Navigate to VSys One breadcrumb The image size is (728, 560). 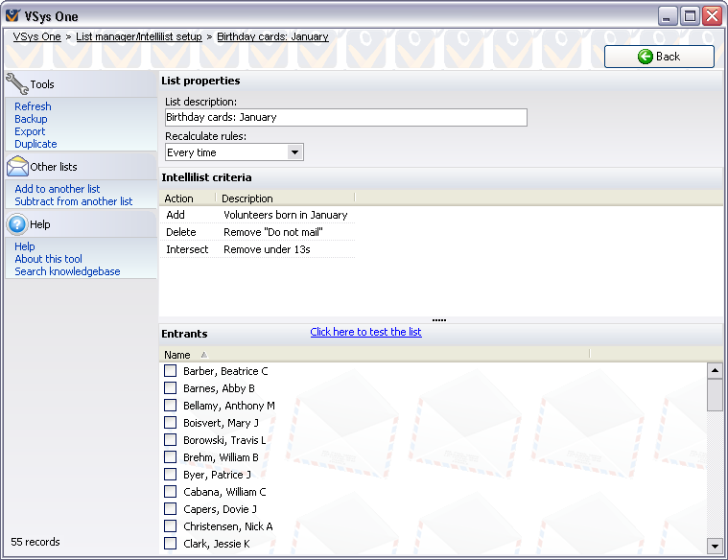coord(36,36)
